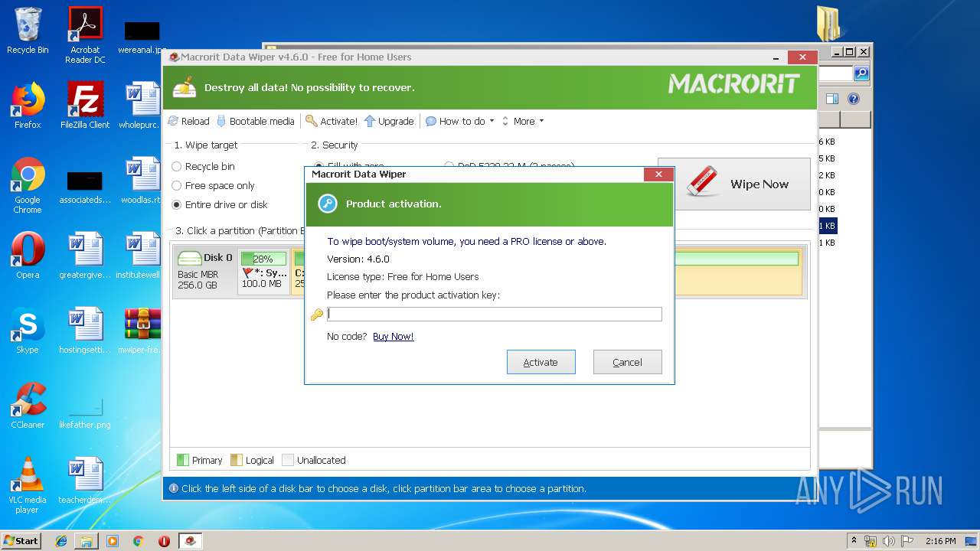Expand the How to do menu
Viewport: 980px width, 551px height.
click(460, 121)
